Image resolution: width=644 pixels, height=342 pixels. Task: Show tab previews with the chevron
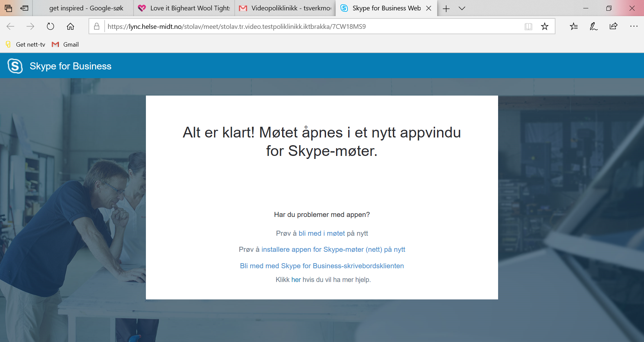pyautogui.click(x=462, y=8)
